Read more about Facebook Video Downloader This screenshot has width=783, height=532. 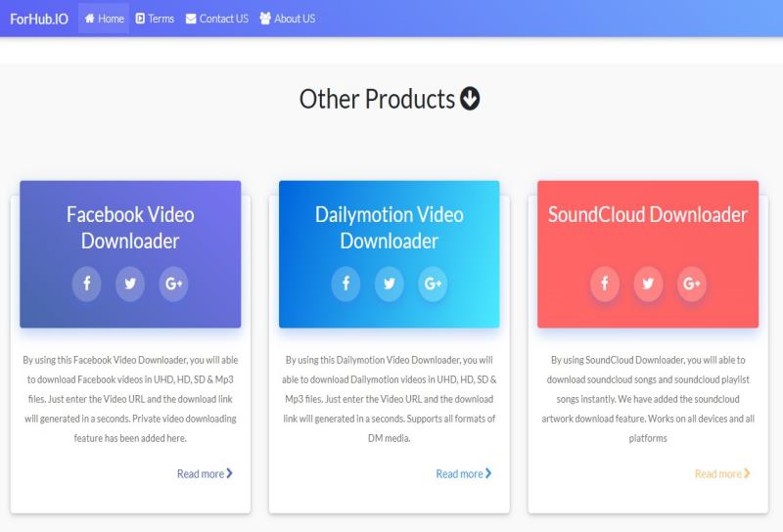tap(205, 473)
